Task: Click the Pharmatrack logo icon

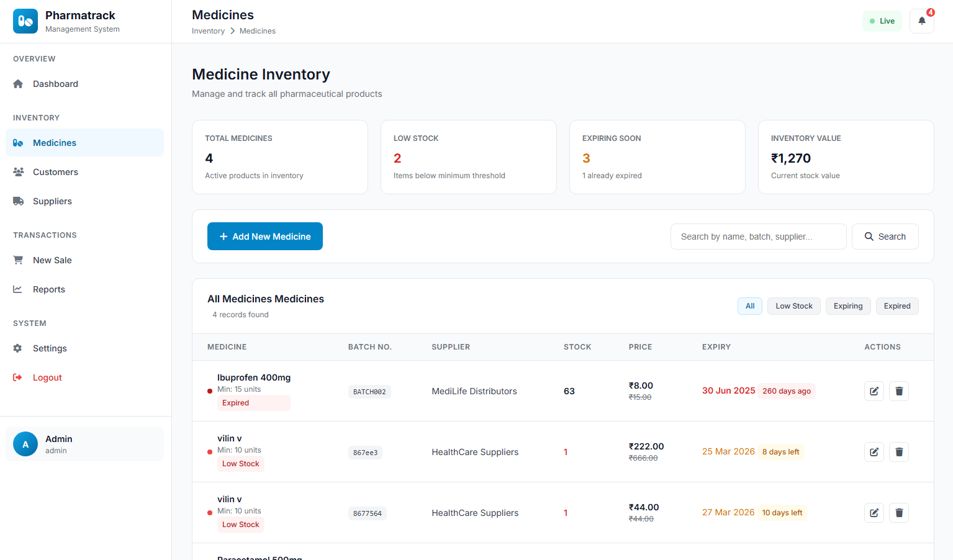Action: (25, 21)
